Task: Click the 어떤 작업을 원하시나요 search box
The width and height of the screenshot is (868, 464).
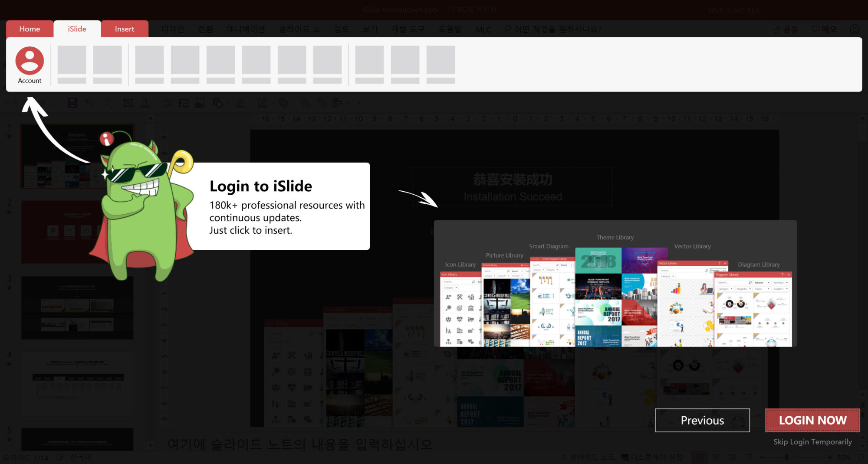Action: point(552,29)
